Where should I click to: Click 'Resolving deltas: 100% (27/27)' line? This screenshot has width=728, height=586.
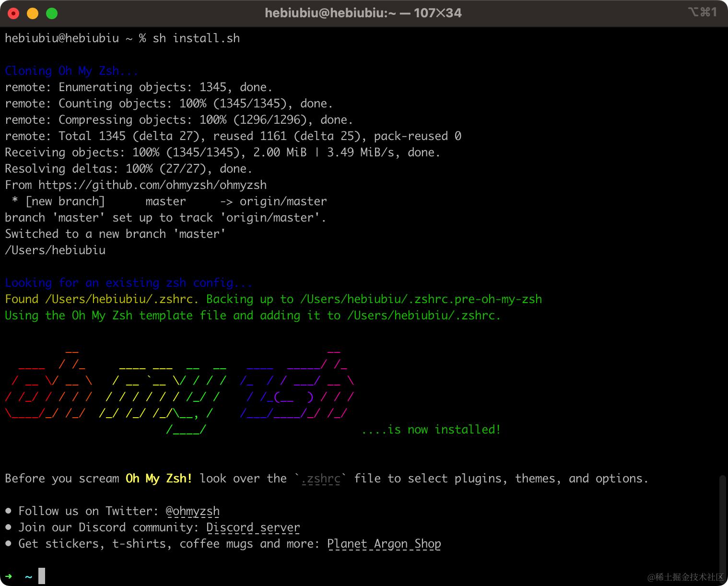129,169
